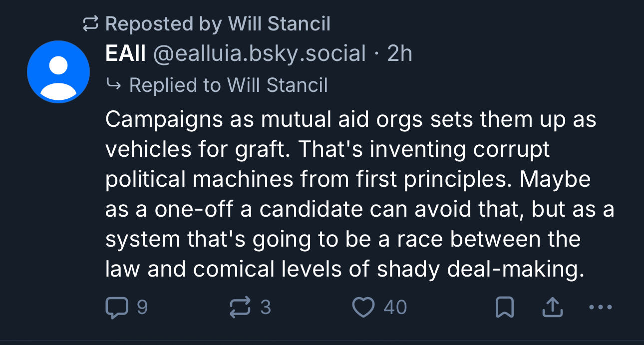This screenshot has width=644, height=345.
Task: Click the EAll display name
Action: click(125, 54)
